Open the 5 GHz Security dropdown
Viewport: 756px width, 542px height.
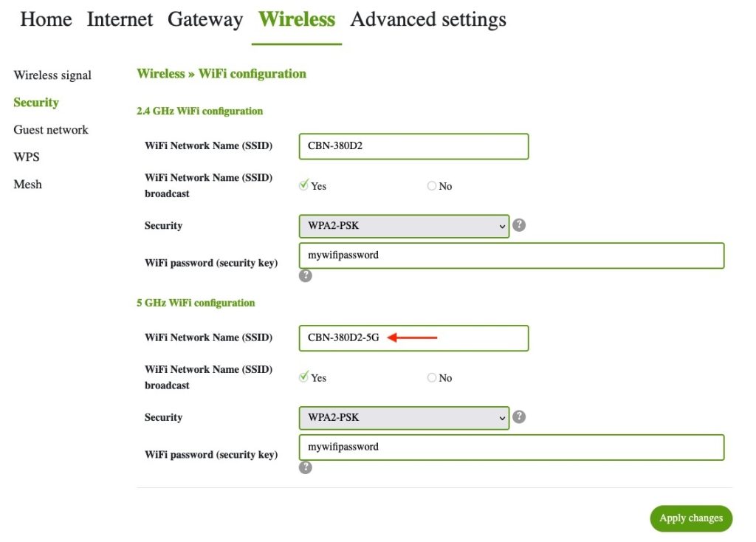pos(404,418)
